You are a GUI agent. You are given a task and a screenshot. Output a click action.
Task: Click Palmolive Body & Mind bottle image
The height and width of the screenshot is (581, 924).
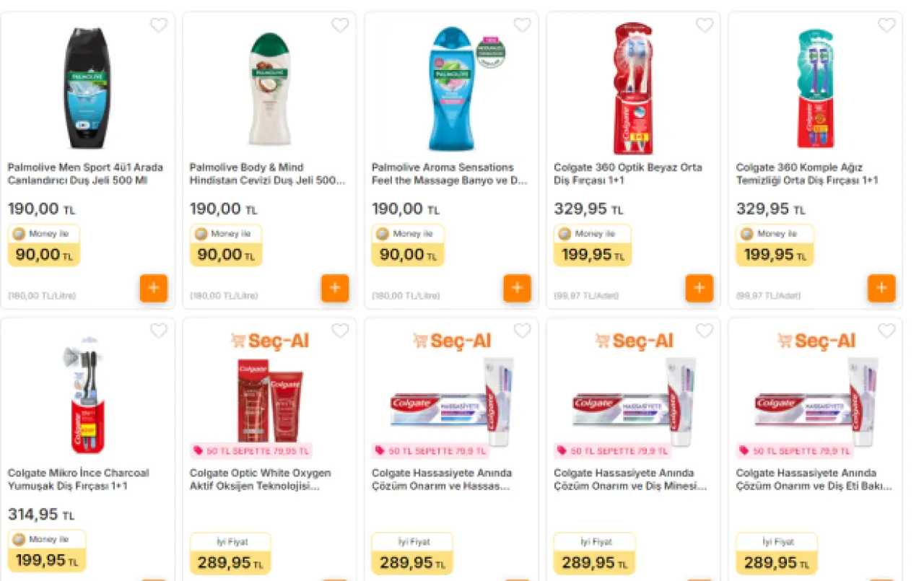[x=270, y=87]
